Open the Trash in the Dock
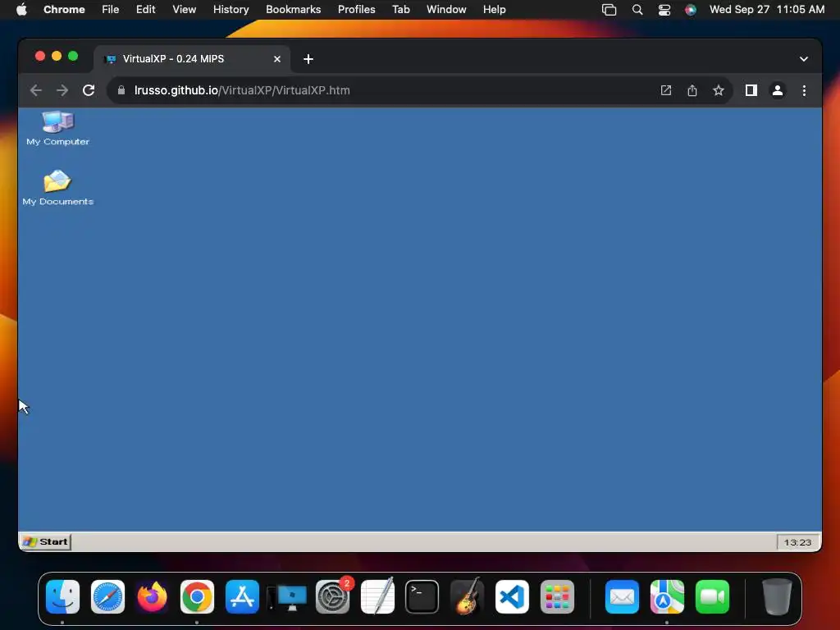Viewport: 840px width, 630px height. point(777,597)
